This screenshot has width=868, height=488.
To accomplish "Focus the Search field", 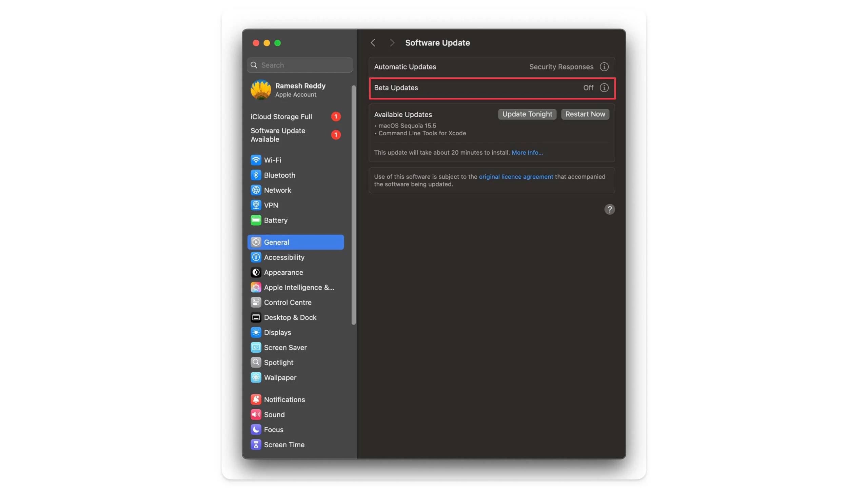I will pos(300,65).
